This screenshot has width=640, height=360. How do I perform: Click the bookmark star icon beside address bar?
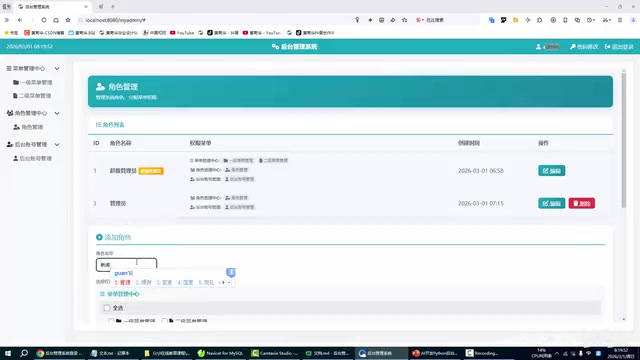tap(68, 20)
